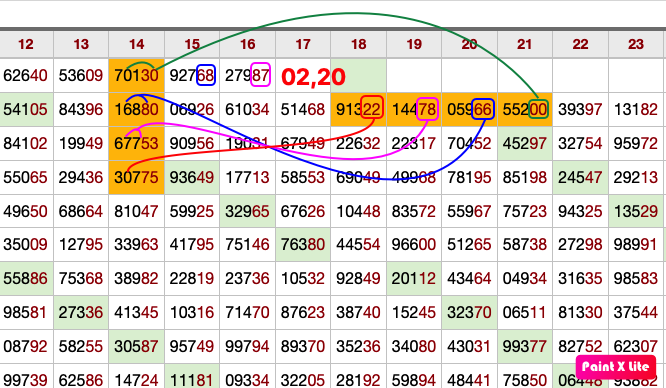
Task: Click cell 61034
Action: pyautogui.click(x=248, y=110)
